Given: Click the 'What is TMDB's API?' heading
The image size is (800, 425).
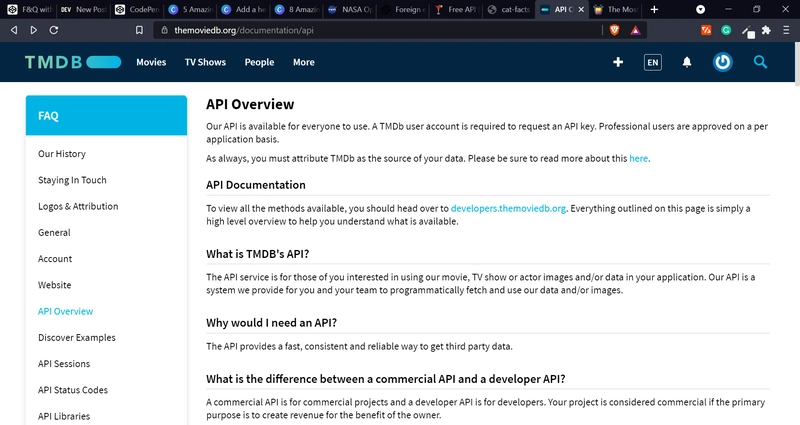Looking at the screenshot, I should pyautogui.click(x=258, y=254).
